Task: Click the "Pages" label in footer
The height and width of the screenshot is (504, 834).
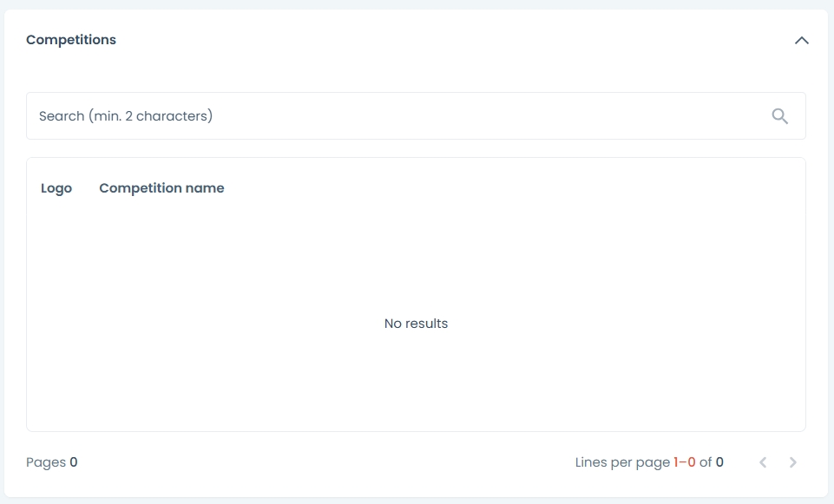Action: (x=46, y=462)
